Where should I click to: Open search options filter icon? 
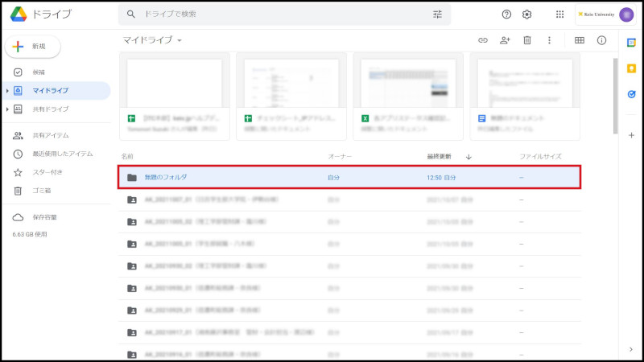(437, 14)
